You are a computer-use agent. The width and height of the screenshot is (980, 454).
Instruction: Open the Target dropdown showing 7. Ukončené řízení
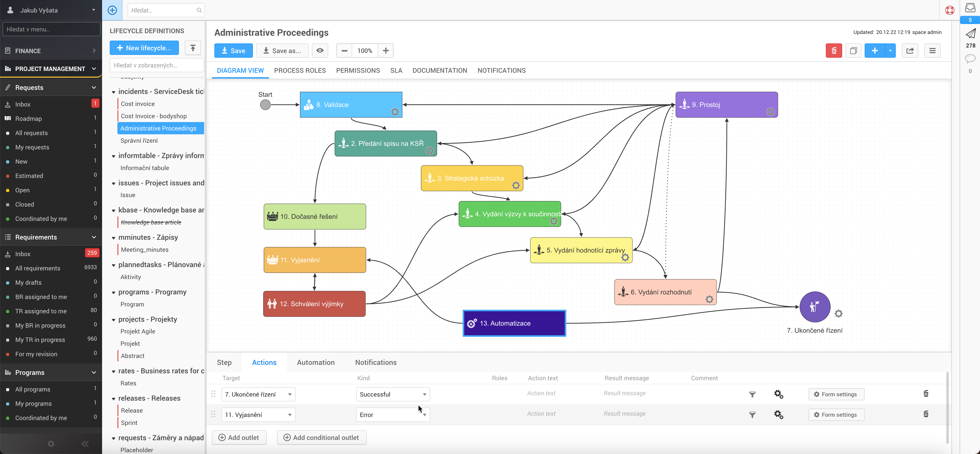(258, 394)
